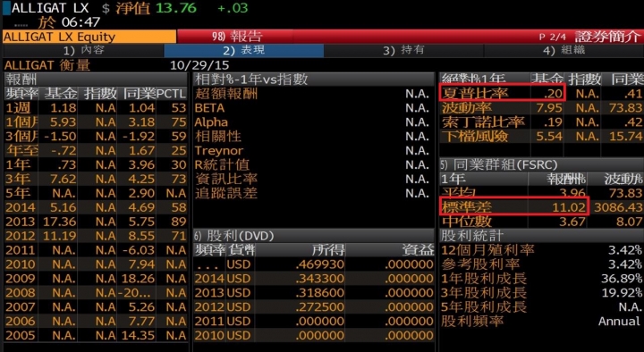Click the 3年 return value 7.62

(x=63, y=179)
